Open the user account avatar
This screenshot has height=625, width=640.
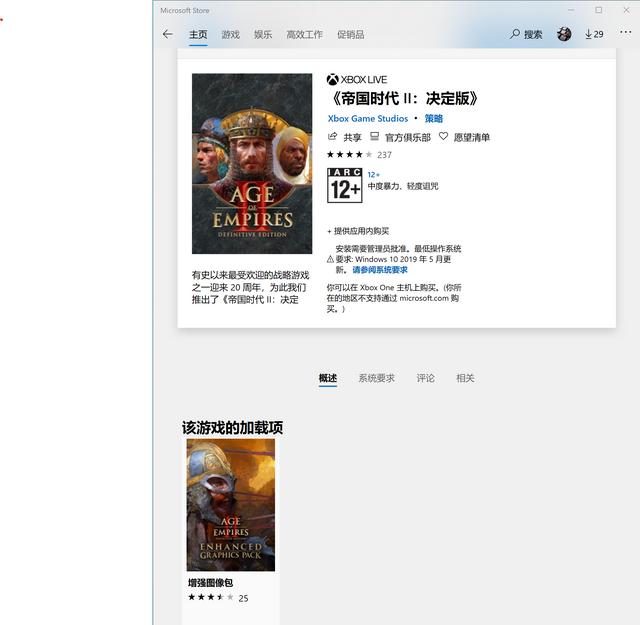(564, 34)
